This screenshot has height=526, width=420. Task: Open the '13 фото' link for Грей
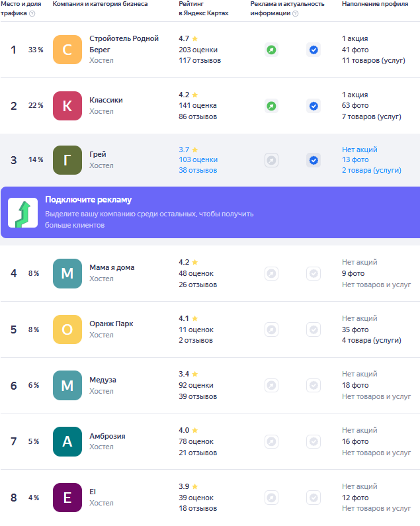coord(355,159)
